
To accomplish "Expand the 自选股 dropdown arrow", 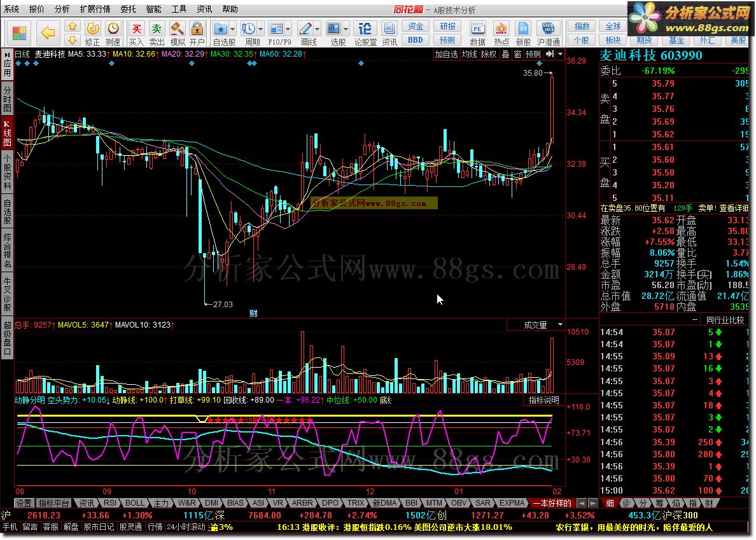I will [232, 29].
